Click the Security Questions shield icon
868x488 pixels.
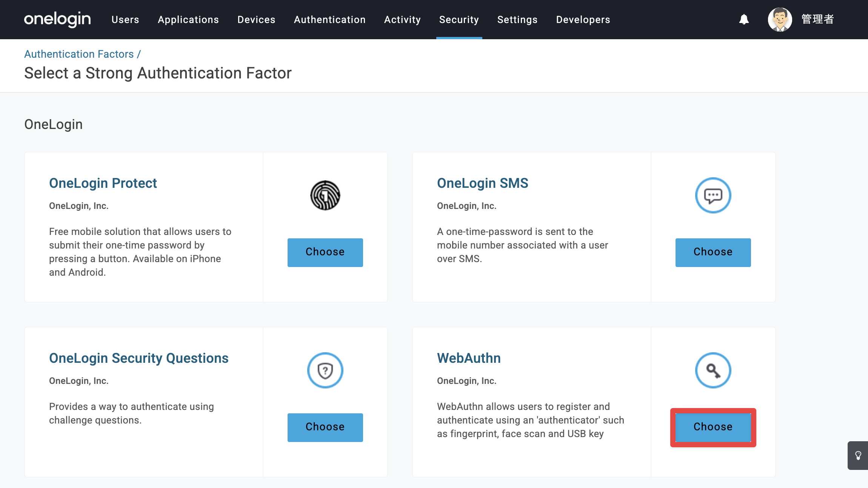pos(325,370)
